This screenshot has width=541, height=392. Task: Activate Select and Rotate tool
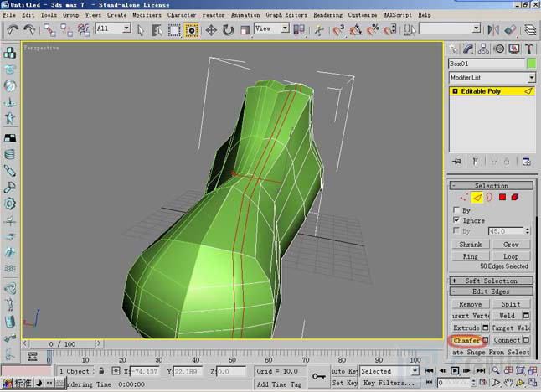pos(228,30)
